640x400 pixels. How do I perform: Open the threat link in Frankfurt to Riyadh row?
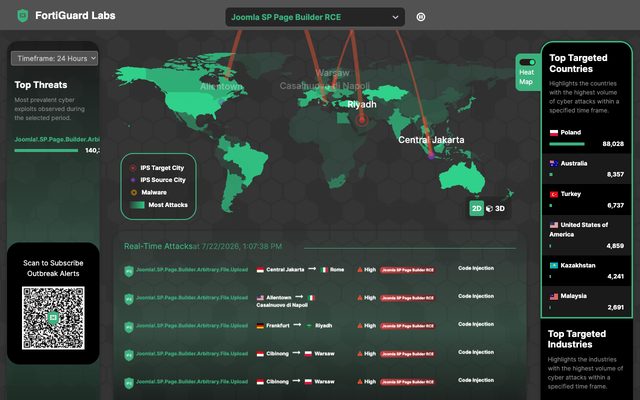192,326
